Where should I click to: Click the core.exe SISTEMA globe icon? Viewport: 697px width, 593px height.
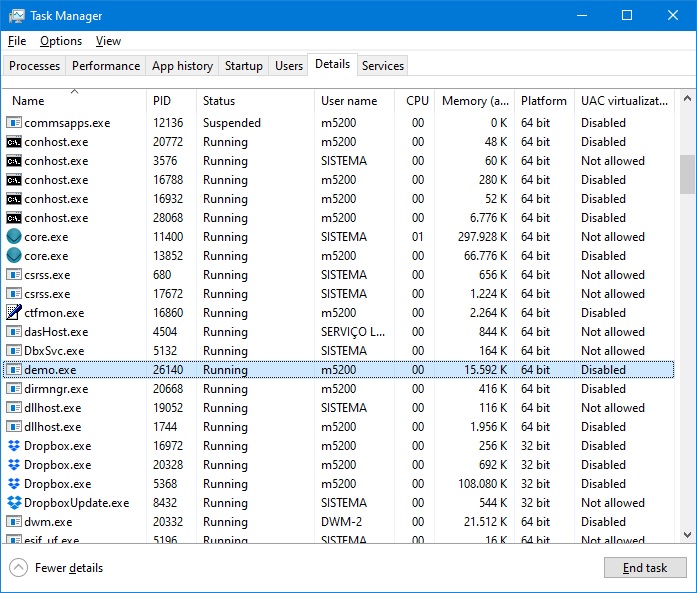[14, 237]
